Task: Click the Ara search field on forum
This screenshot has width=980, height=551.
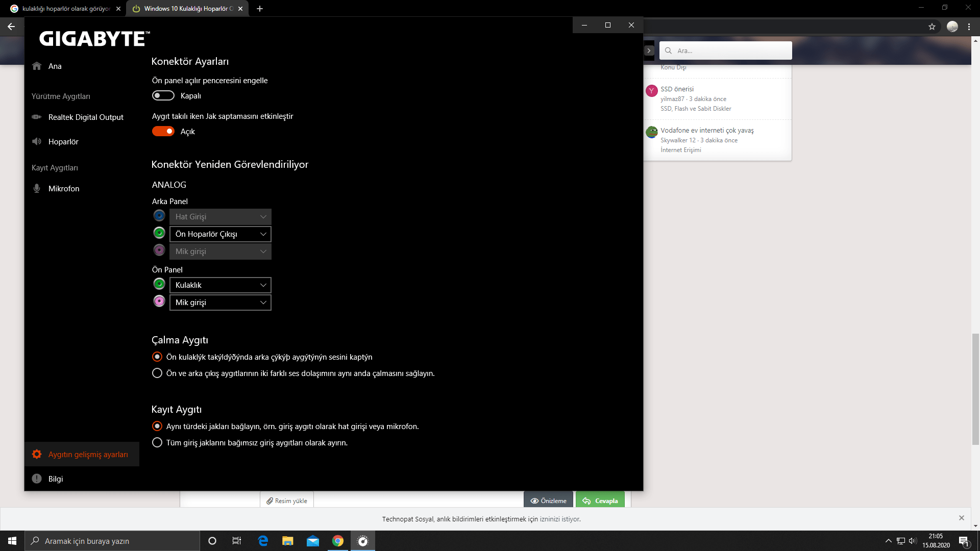Action: point(730,51)
